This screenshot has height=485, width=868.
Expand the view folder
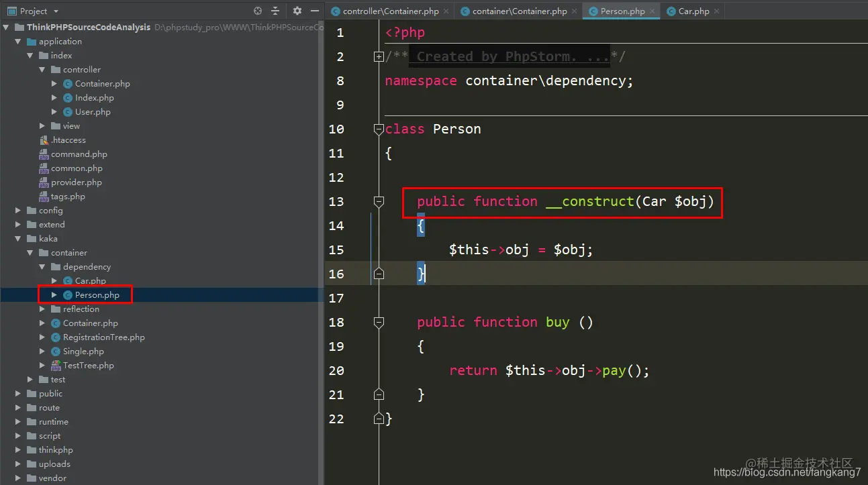[42, 126]
